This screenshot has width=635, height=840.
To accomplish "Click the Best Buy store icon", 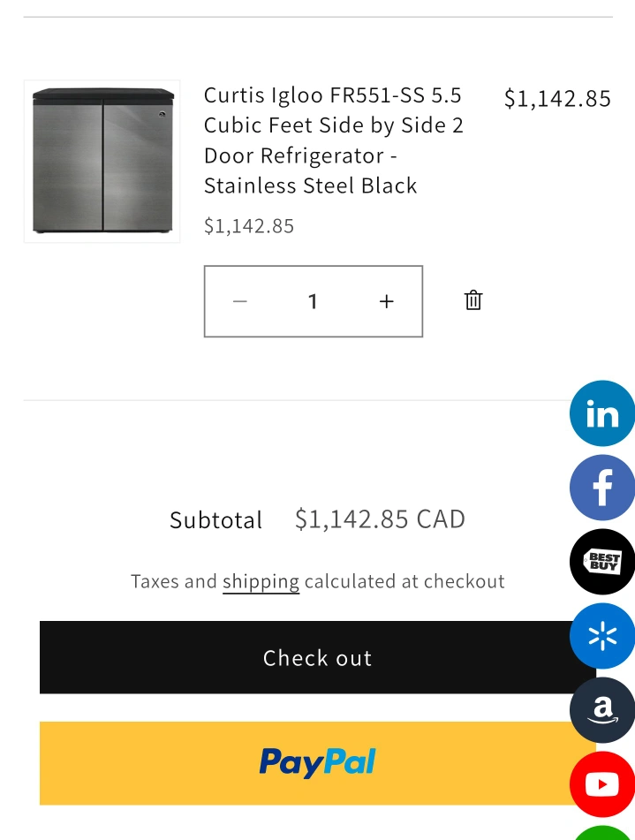I will click(x=602, y=562).
